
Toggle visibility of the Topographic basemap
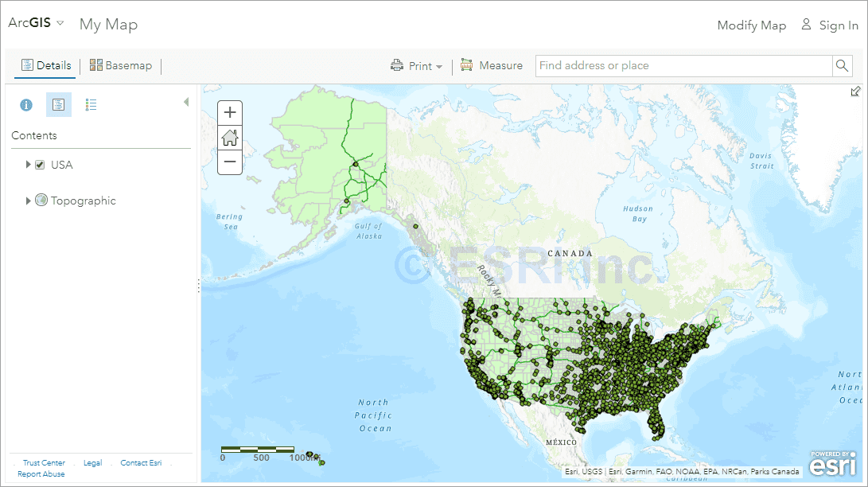(x=41, y=200)
